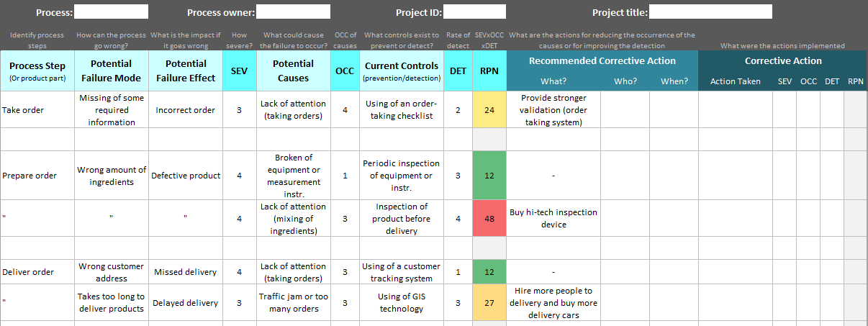Select the Potential Failure Mode header
The height and width of the screenshot is (326, 868).
click(x=111, y=71)
